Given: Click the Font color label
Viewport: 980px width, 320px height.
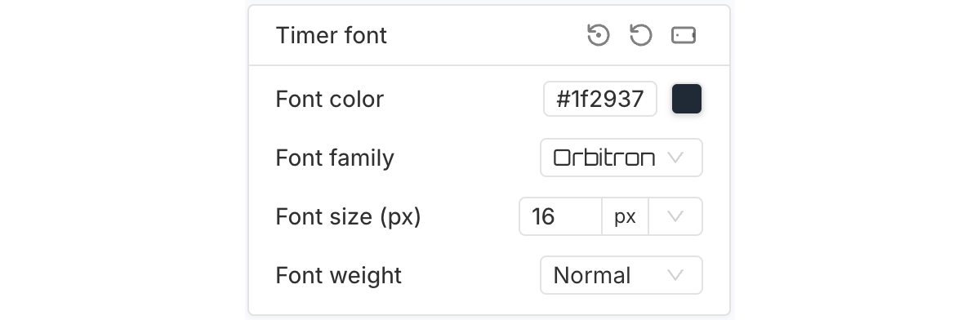Looking at the screenshot, I should pyautogui.click(x=330, y=100).
